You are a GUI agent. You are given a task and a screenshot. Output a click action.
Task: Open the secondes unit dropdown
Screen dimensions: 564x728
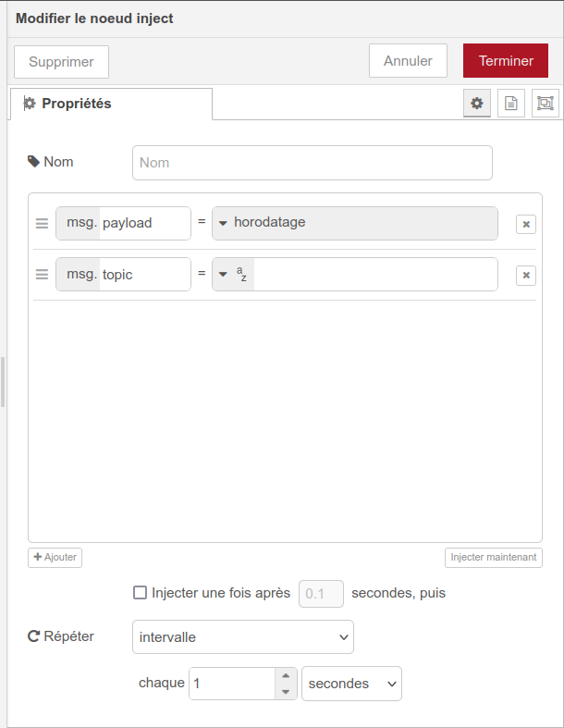(351, 684)
